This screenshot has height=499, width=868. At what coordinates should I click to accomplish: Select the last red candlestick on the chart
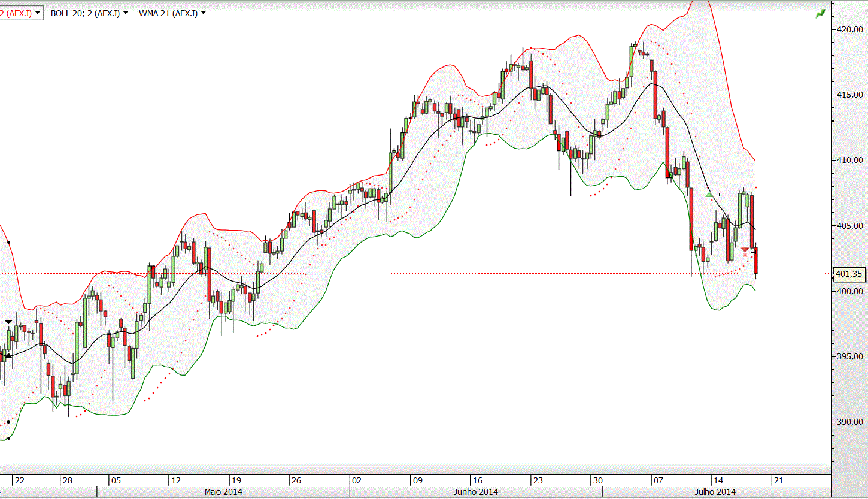click(756, 261)
